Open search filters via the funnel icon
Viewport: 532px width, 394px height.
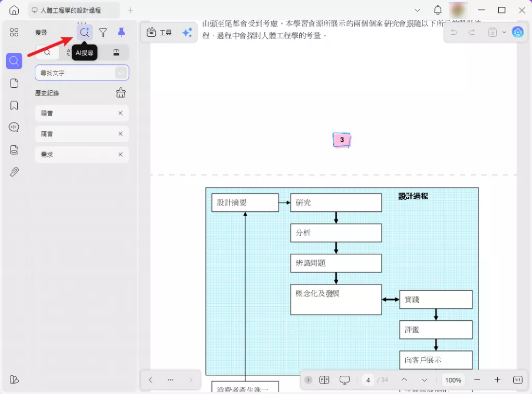(x=103, y=32)
